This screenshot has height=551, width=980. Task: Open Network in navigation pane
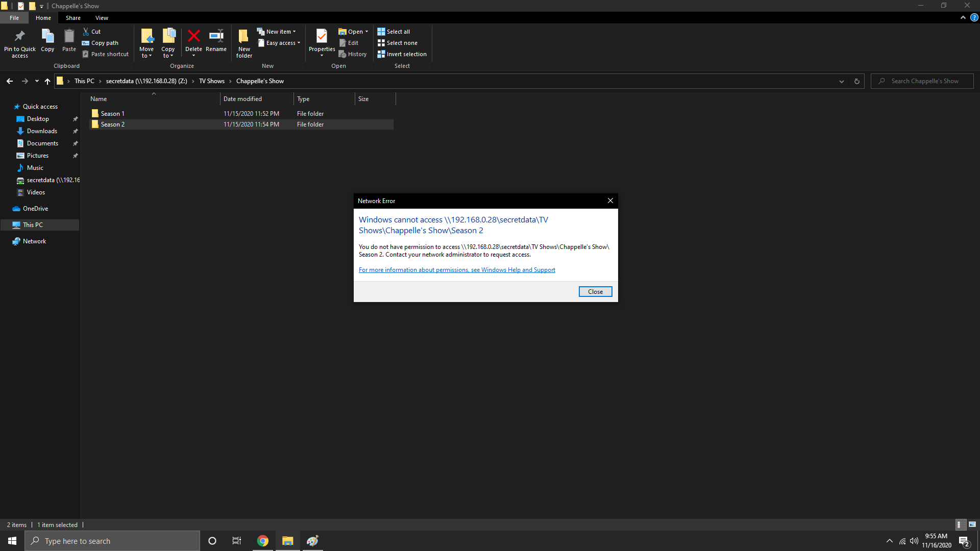(x=34, y=241)
